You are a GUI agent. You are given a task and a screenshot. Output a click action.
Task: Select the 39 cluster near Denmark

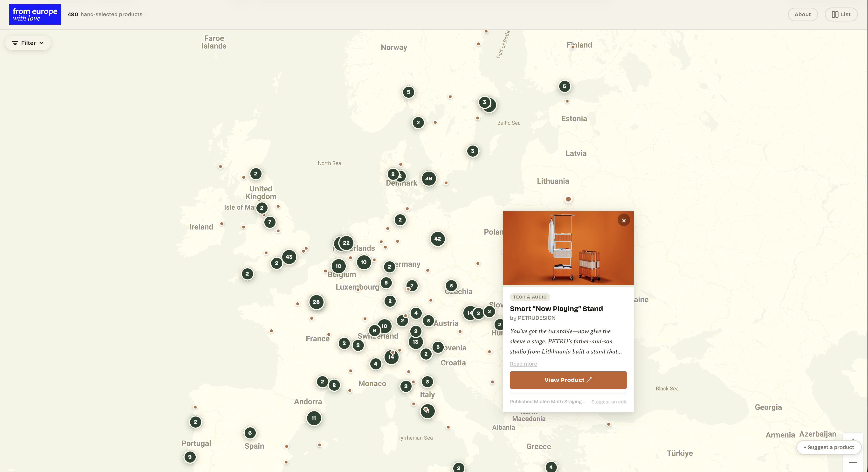[x=428, y=178]
